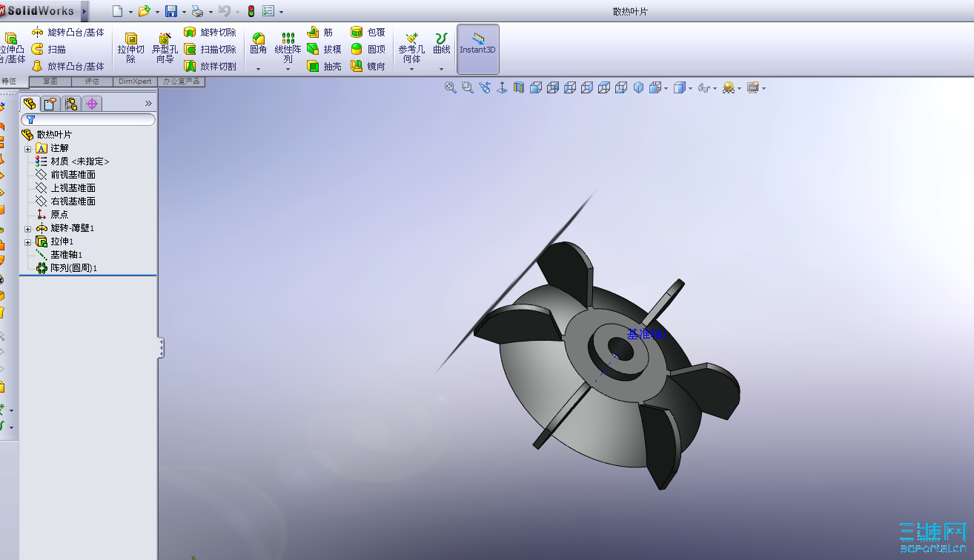Activate the Section View icon
The width and height of the screenshot is (974, 560).
(519, 87)
